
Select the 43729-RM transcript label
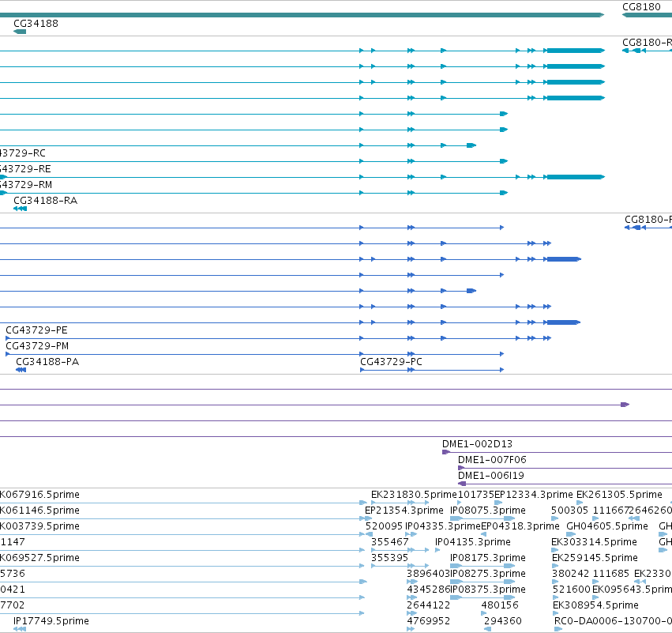(26, 185)
